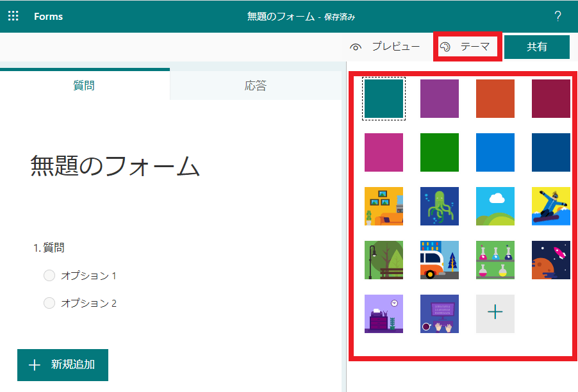Image resolution: width=578 pixels, height=392 pixels.
Task: Choose the space rocket theme image
Action: [550, 260]
